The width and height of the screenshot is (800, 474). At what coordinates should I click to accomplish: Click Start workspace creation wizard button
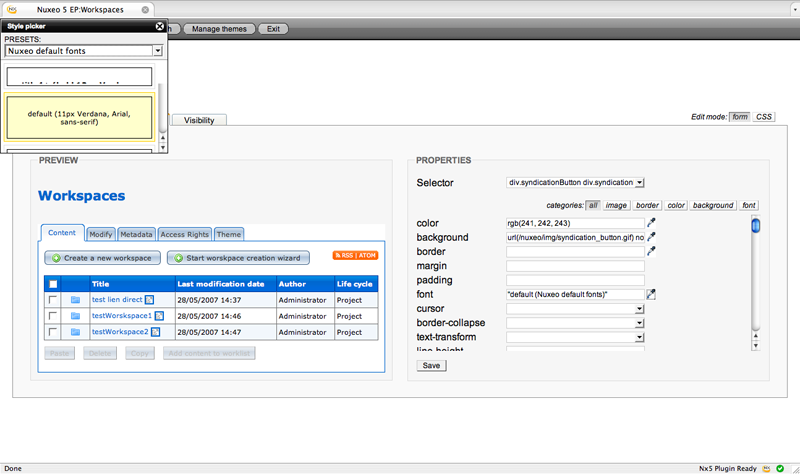pos(238,258)
